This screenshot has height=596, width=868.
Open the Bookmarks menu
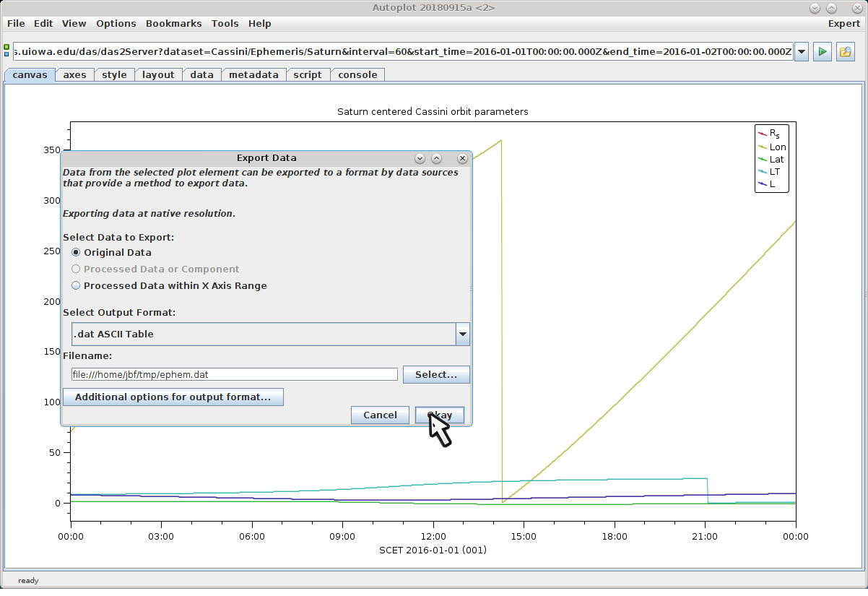(x=173, y=24)
